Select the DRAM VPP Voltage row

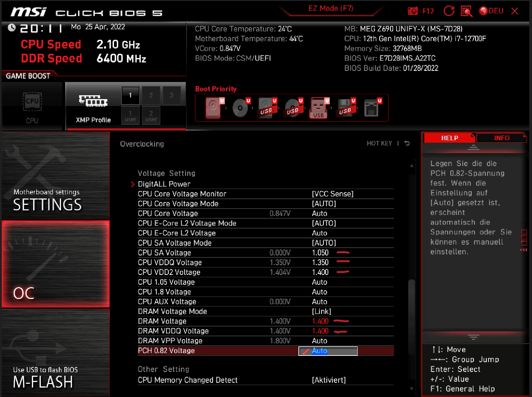click(266, 341)
